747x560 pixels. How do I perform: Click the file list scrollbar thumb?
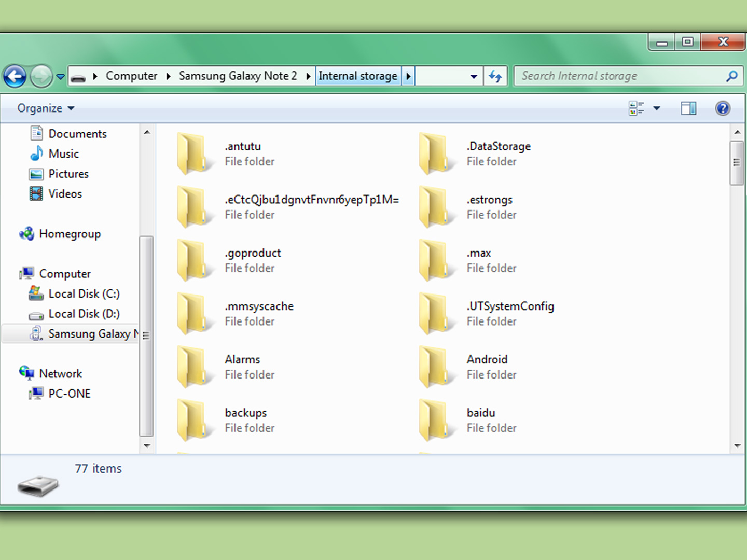737,163
